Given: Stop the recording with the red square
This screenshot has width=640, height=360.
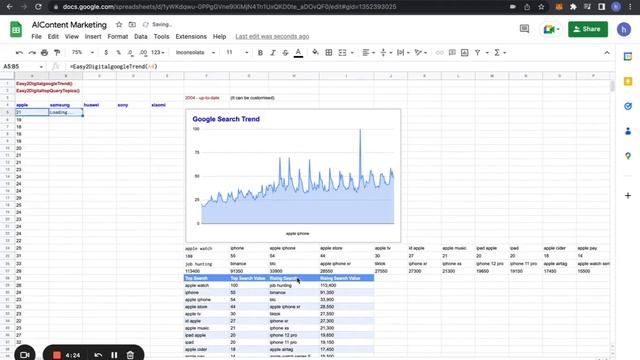Looking at the screenshot, I should [57, 355].
